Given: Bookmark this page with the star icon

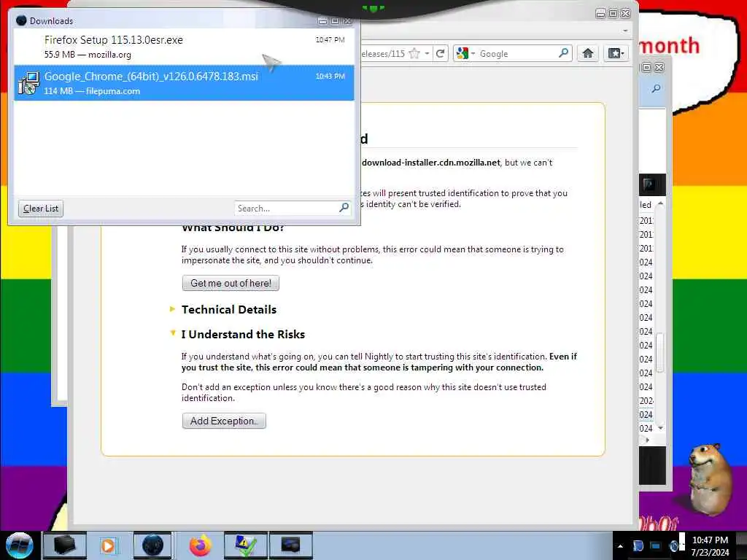Looking at the screenshot, I should pyautogui.click(x=414, y=53).
